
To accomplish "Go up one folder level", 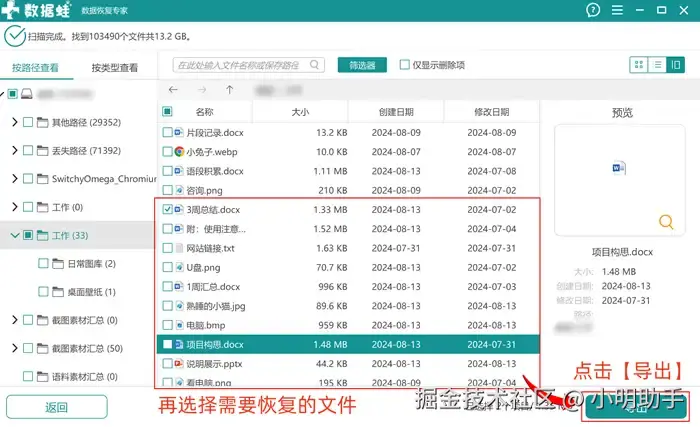I will pyautogui.click(x=229, y=90).
